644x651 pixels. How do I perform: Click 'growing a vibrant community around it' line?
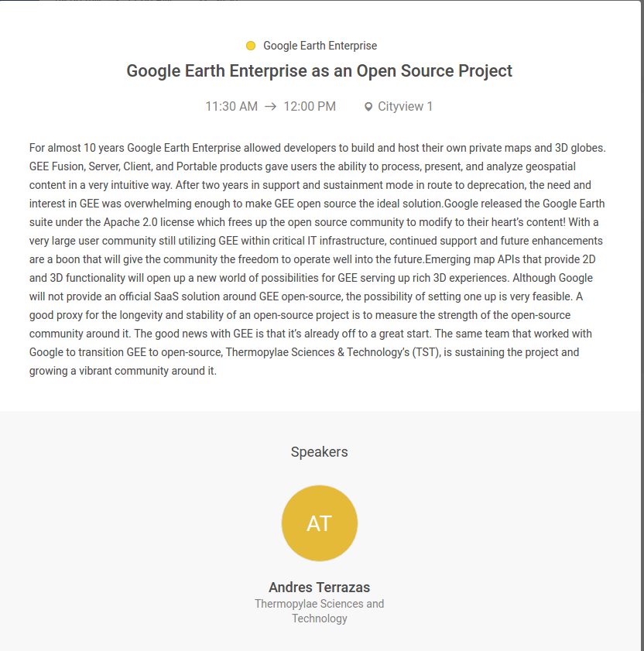click(x=123, y=371)
